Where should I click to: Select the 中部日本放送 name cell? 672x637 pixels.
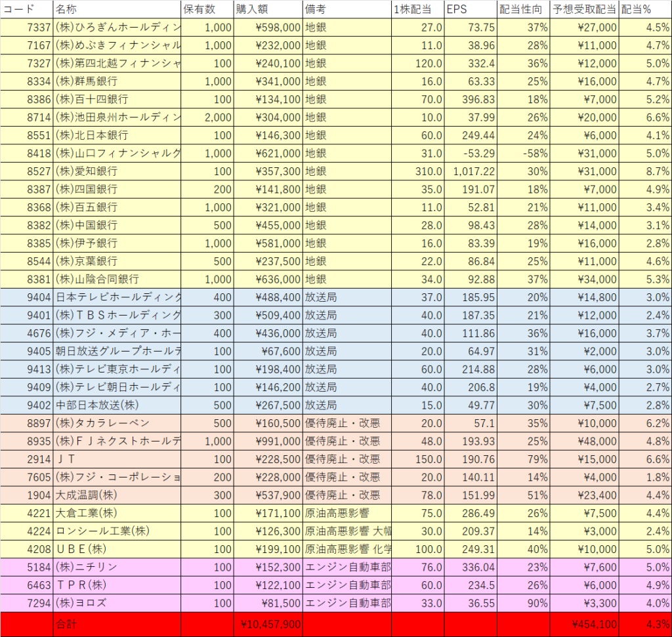pyautogui.click(x=117, y=405)
